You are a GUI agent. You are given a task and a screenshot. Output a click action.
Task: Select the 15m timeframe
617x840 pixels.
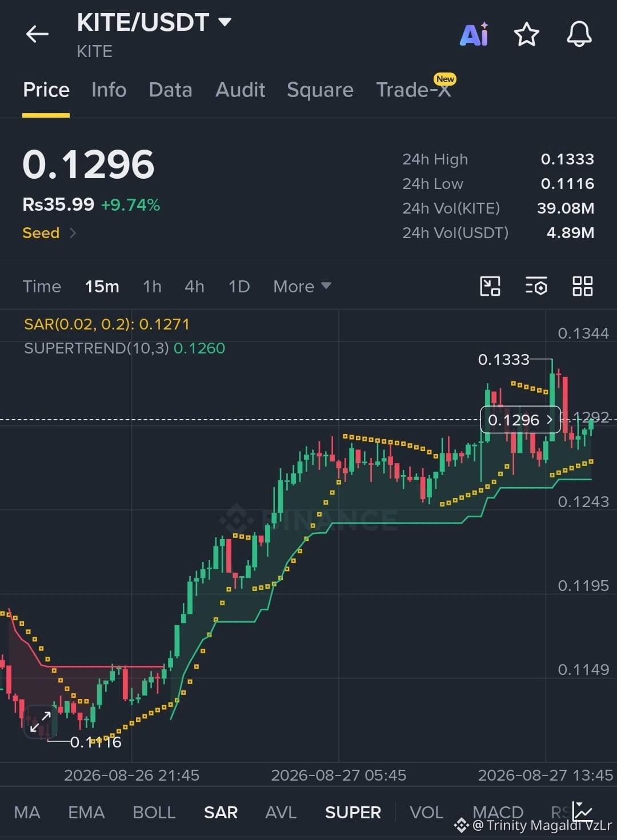102,286
